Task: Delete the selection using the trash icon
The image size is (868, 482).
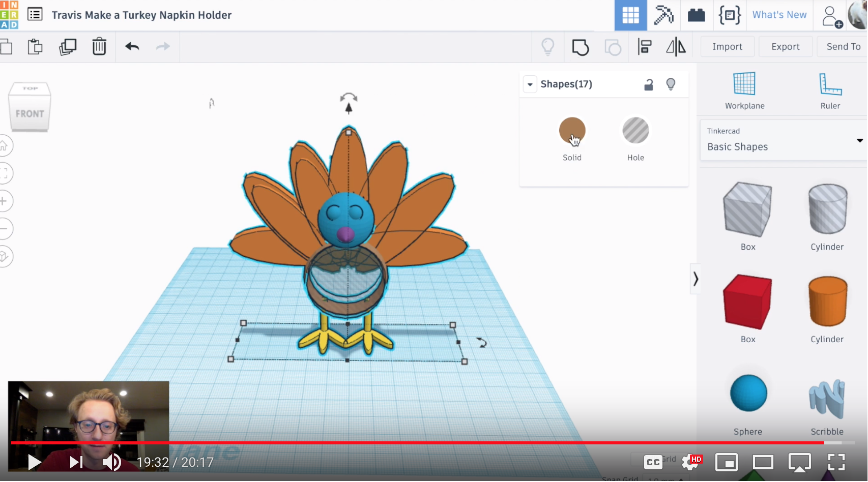Action: [x=99, y=46]
